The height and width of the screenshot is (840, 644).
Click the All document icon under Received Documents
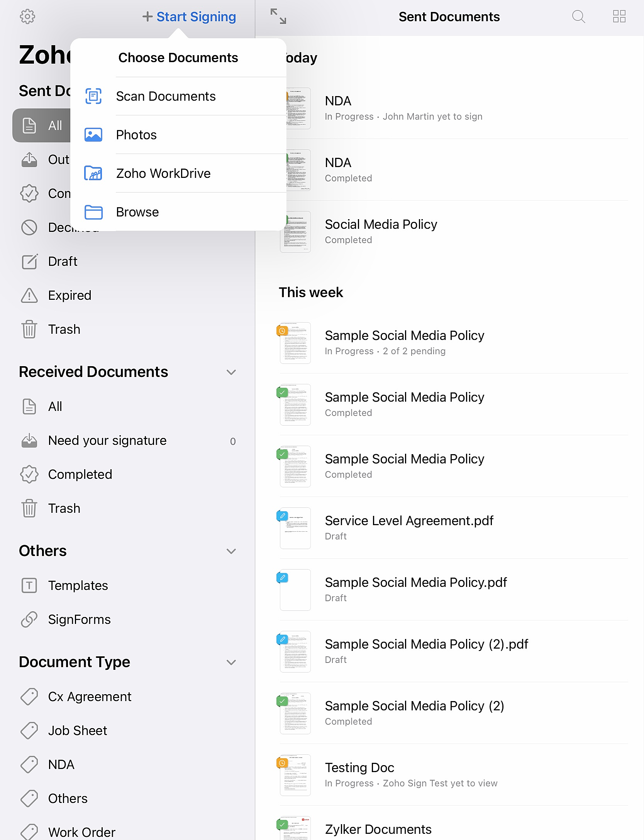point(29,406)
